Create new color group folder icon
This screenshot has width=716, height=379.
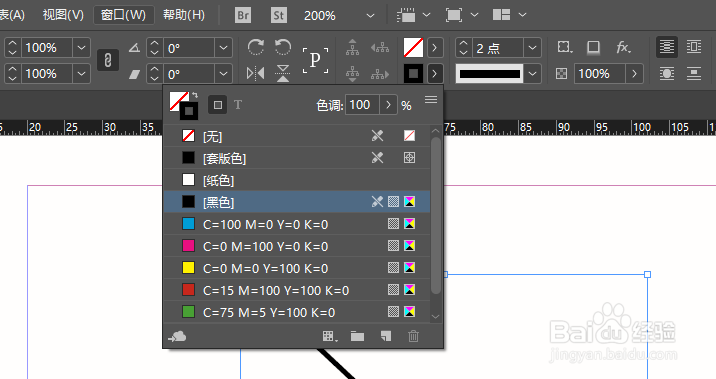[357, 337]
